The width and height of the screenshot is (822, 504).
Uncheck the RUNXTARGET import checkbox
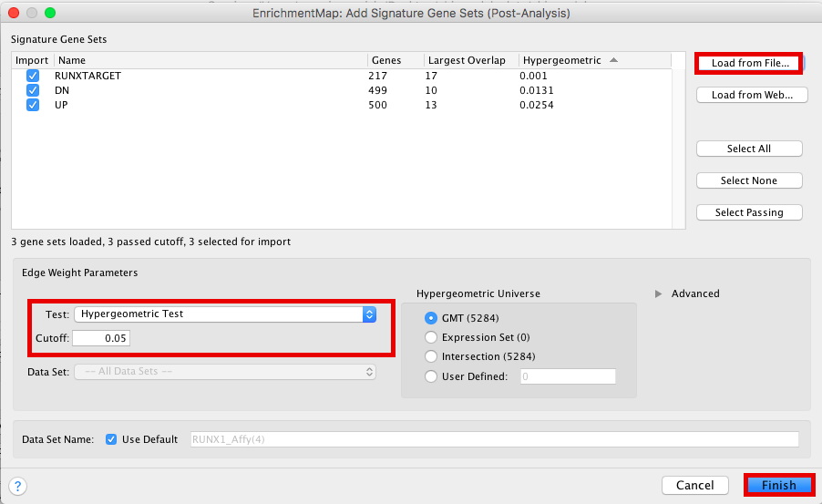point(33,76)
